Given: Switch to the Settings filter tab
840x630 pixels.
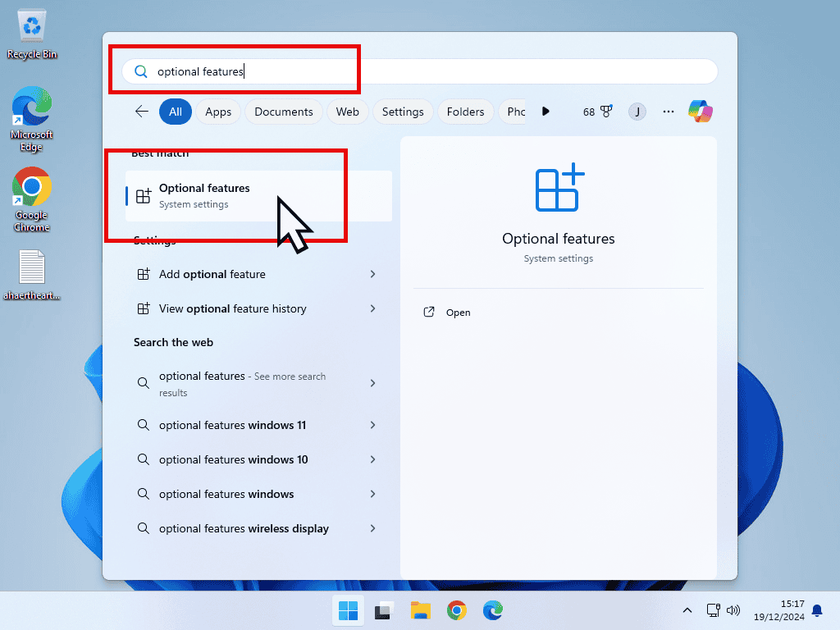Looking at the screenshot, I should coord(403,112).
